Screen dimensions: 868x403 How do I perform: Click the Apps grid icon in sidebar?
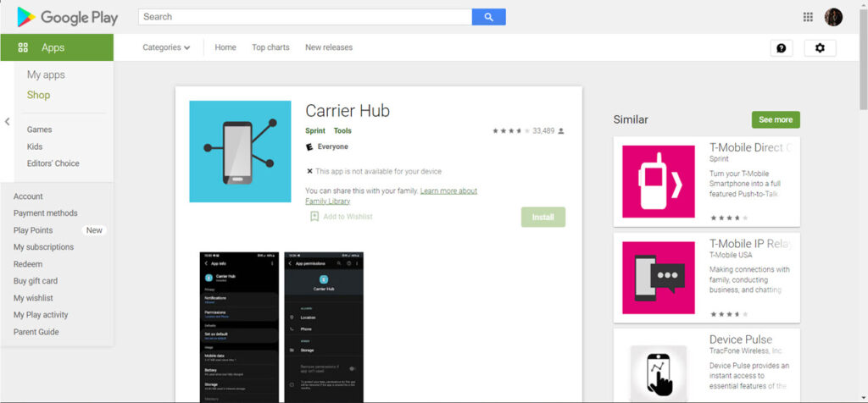23,47
